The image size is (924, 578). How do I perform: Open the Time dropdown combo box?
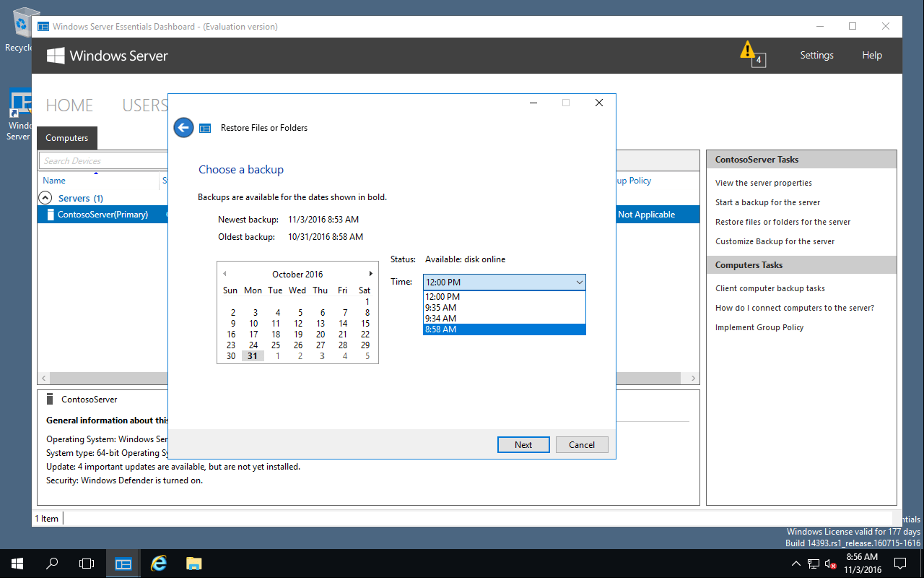click(x=504, y=282)
